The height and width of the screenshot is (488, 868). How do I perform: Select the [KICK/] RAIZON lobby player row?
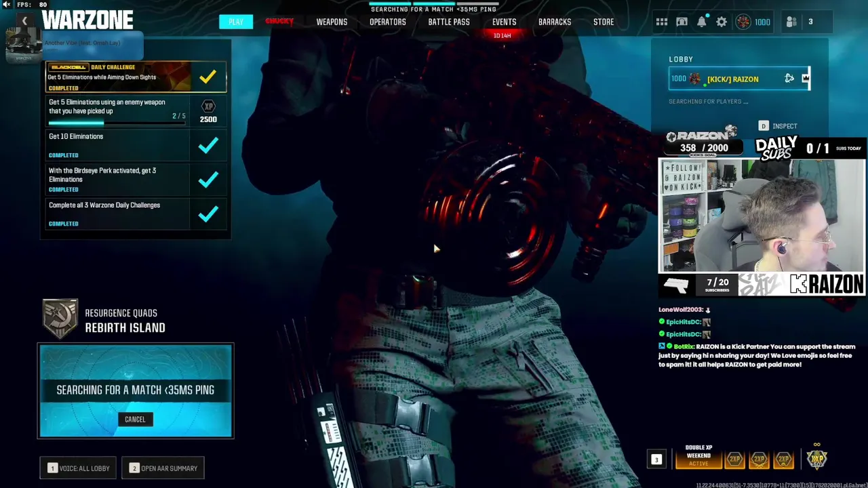tap(739, 79)
